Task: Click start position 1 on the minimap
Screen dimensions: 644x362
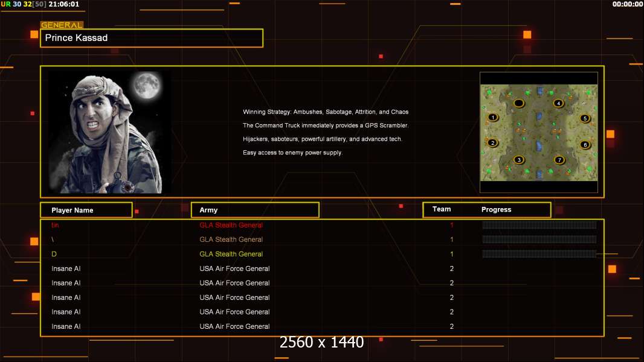Action: pyautogui.click(x=493, y=118)
